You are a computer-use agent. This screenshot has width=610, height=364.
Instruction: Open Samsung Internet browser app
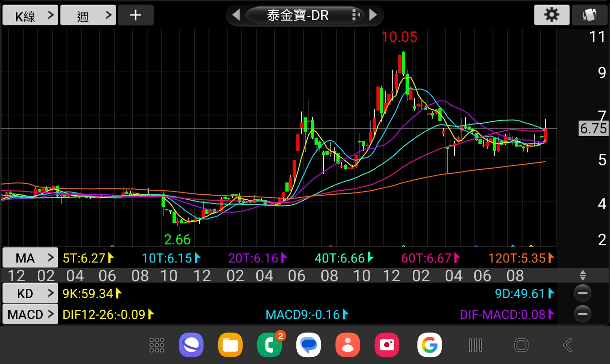[x=191, y=345]
